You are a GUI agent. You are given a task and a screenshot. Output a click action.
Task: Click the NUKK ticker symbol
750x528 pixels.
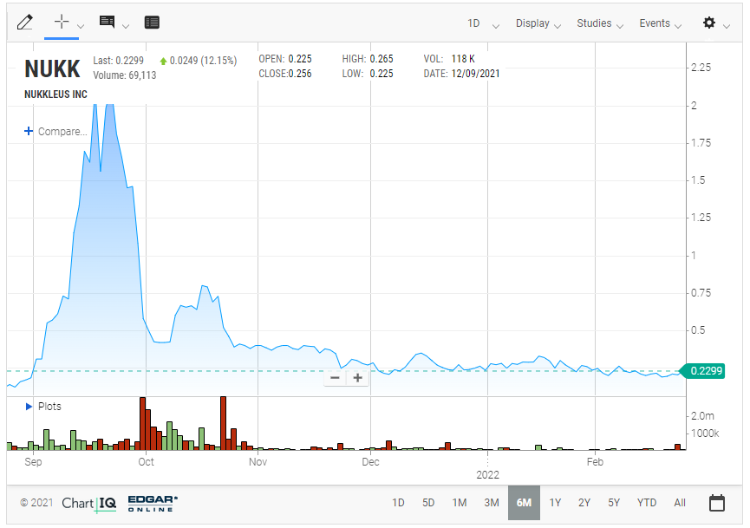[52, 69]
